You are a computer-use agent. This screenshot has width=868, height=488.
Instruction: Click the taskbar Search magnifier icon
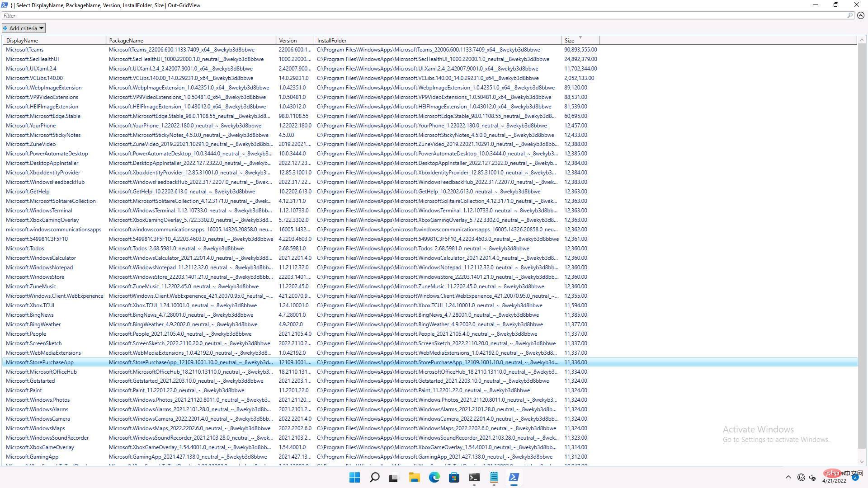[374, 477]
